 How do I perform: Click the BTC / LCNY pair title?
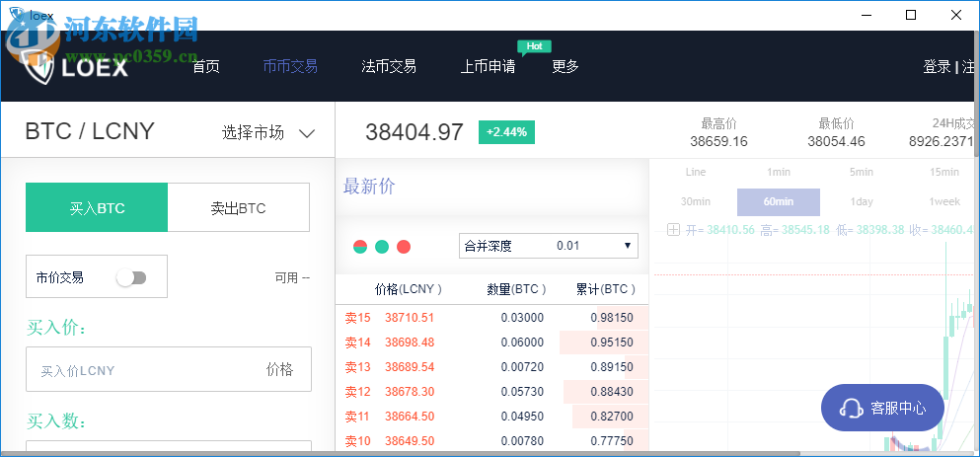pos(90,131)
